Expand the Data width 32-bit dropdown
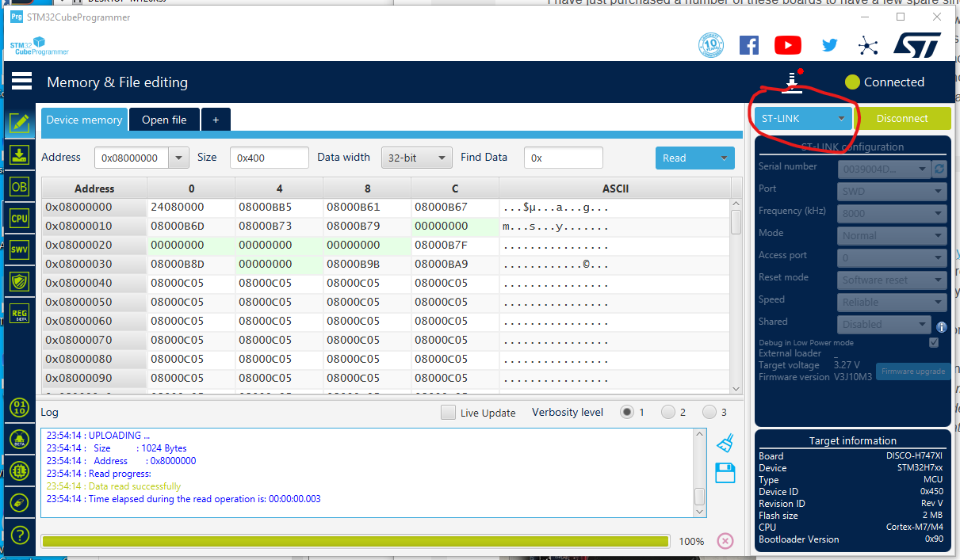This screenshot has height=560, width=960. point(416,158)
